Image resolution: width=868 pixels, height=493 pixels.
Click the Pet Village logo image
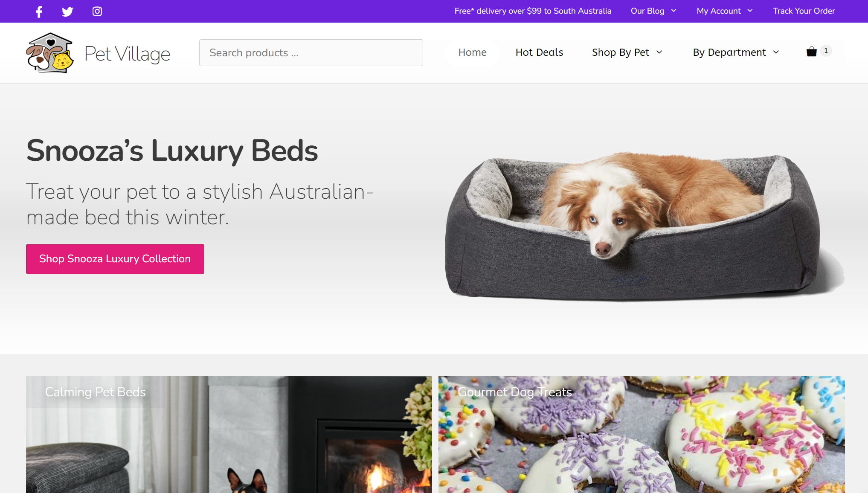click(x=50, y=53)
